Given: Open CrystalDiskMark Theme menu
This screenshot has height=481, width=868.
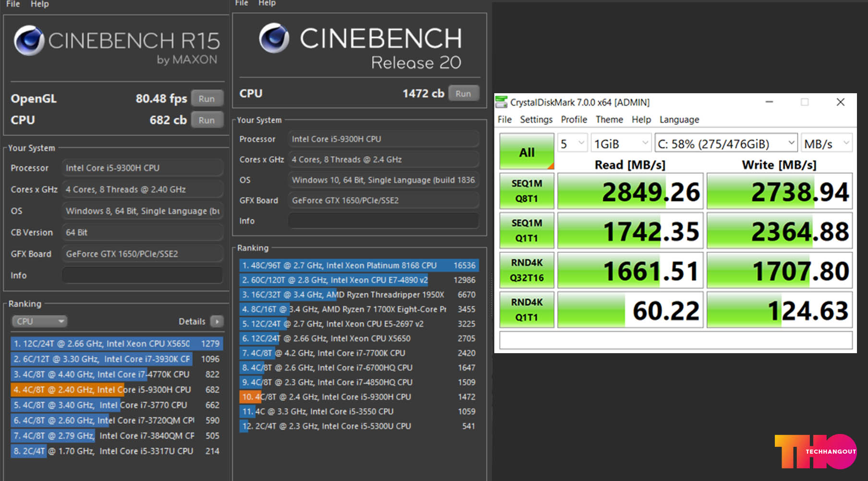Looking at the screenshot, I should (609, 120).
